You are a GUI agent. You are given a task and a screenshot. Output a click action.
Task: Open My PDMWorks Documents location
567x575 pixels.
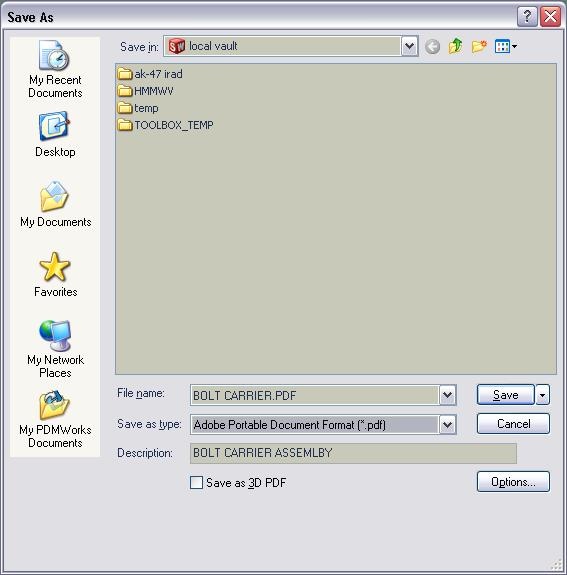click(55, 419)
